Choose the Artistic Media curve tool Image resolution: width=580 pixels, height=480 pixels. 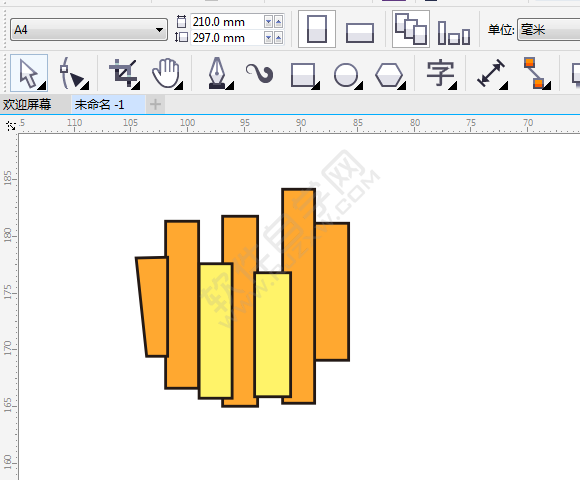point(260,73)
